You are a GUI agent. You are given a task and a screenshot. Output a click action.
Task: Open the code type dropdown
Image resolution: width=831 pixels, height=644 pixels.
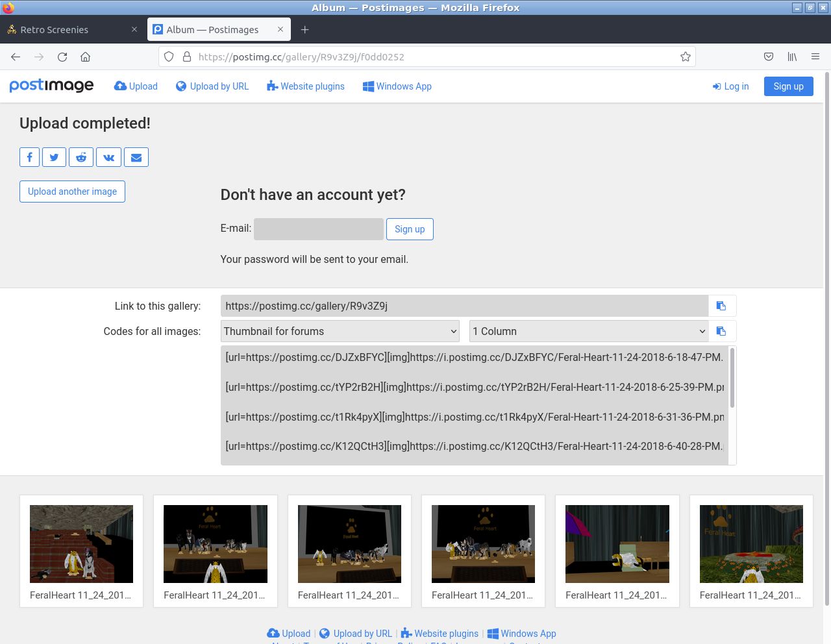click(x=340, y=331)
